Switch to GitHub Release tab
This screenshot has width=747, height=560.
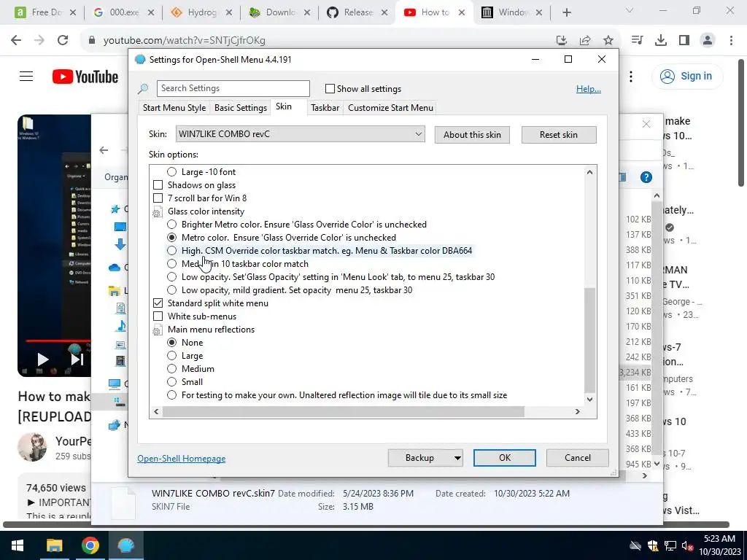356,12
